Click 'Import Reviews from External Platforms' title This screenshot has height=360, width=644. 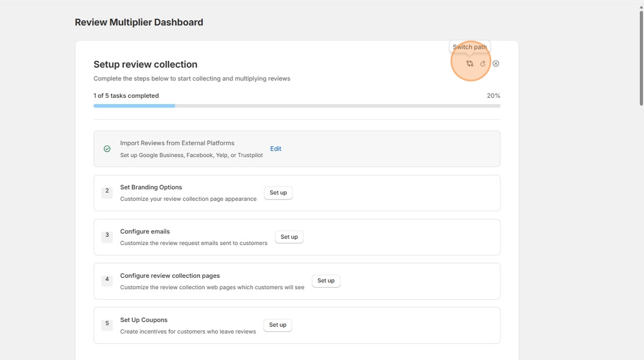pos(177,143)
